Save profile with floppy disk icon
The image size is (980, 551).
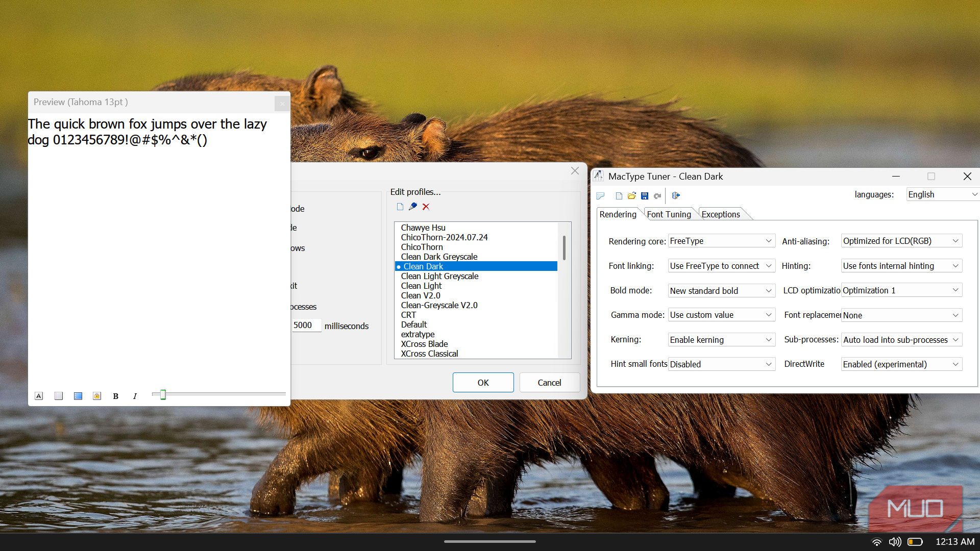(x=645, y=195)
